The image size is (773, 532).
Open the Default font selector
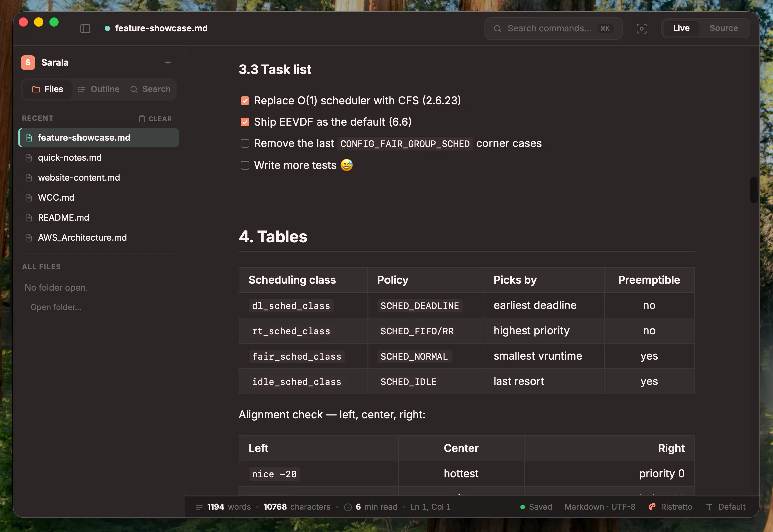click(726, 507)
